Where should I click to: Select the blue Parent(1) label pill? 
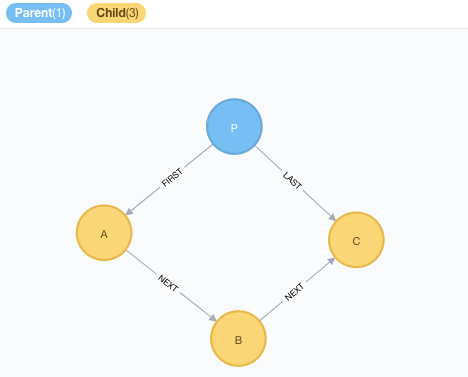click(39, 13)
